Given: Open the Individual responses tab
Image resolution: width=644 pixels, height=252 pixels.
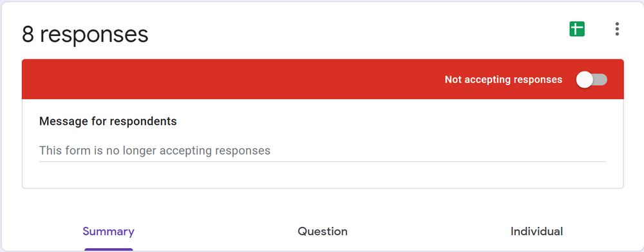Looking at the screenshot, I should coord(536,231).
